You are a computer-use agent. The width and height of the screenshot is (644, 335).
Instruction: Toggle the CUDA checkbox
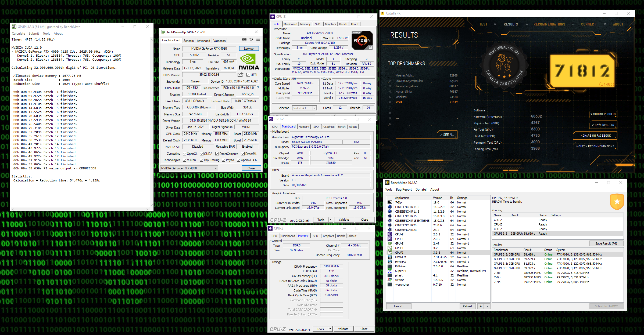pos(202,154)
